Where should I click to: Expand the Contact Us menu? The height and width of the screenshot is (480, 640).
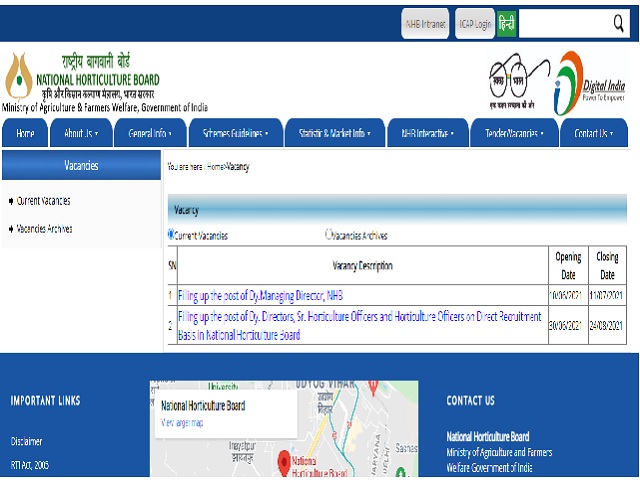594,133
